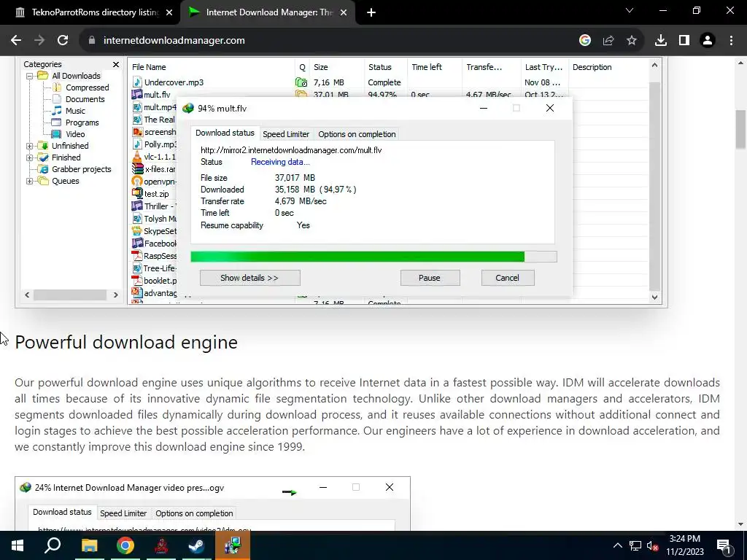This screenshot has width=747, height=560.
Task: Close the TeknoParrotRoms tab
Action: pos(169,12)
